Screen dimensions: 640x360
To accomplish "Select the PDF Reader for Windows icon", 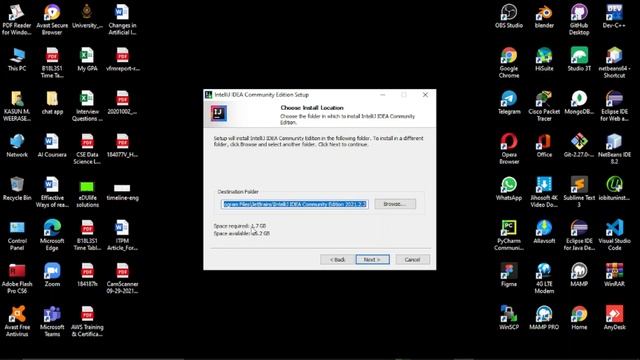I will point(17,20).
